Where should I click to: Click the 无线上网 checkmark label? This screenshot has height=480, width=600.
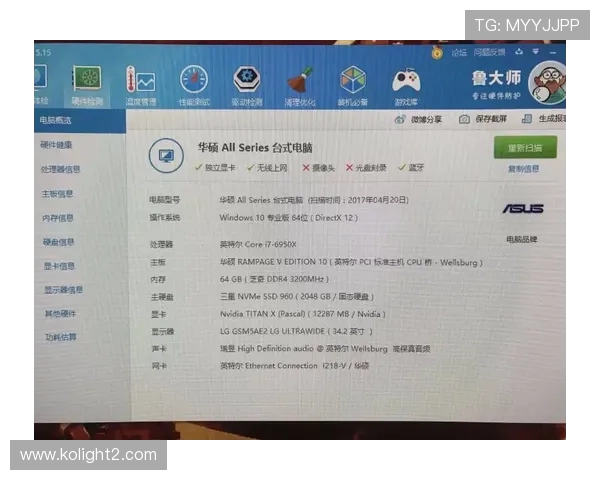[x=267, y=167]
